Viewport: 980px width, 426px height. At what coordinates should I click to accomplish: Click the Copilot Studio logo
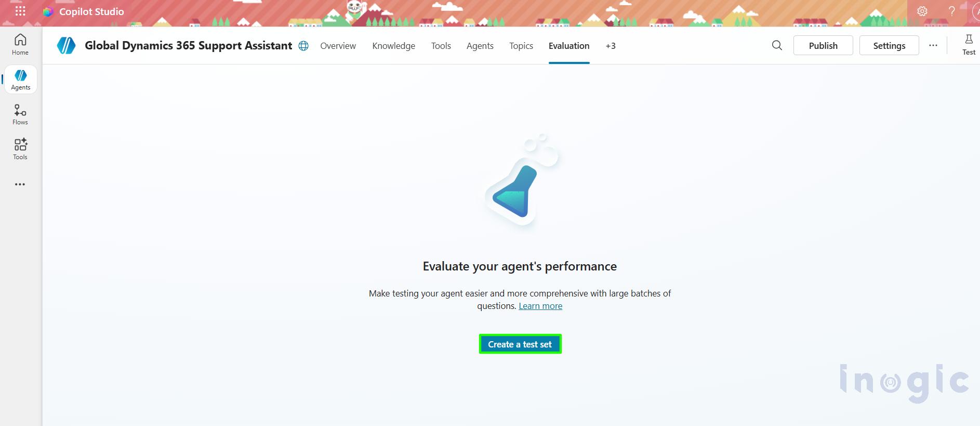[48, 11]
